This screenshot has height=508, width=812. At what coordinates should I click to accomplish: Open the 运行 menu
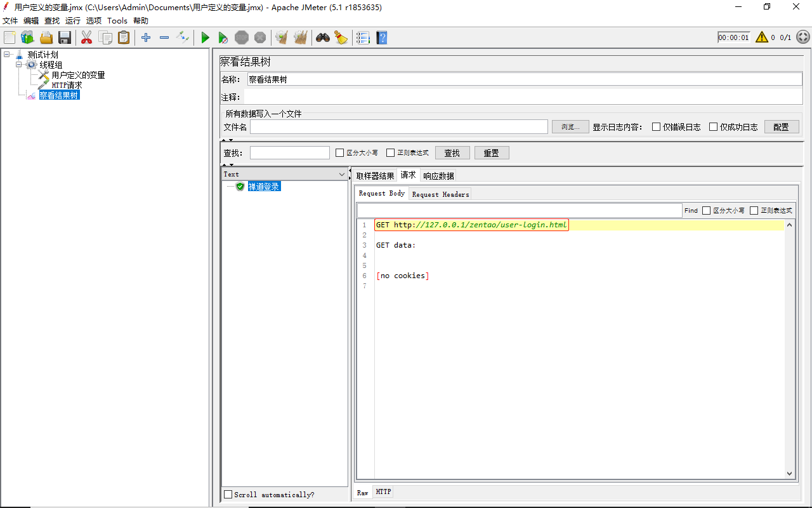tap(73, 21)
